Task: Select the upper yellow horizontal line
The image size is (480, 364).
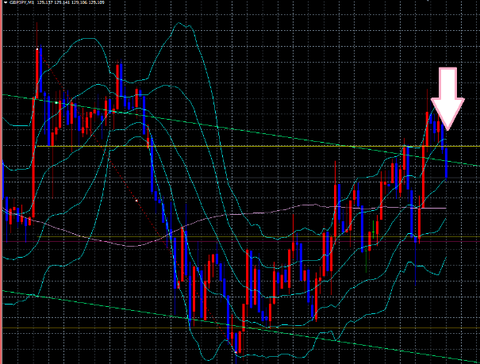Action: coord(258,146)
